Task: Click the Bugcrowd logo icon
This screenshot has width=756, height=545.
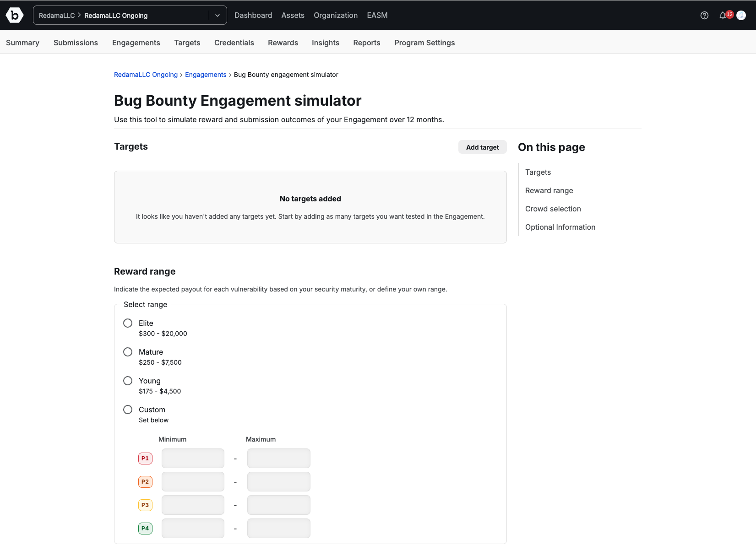Action: click(15, 15)
